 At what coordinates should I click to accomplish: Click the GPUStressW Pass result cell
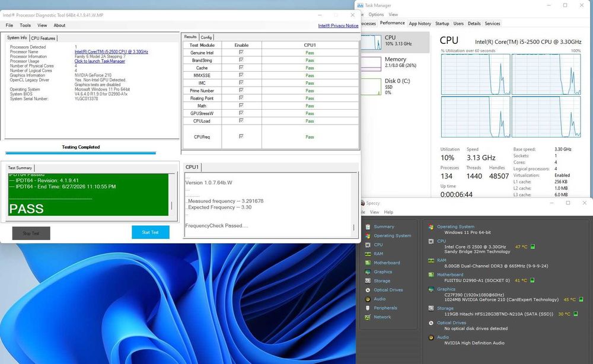point(310,113)
